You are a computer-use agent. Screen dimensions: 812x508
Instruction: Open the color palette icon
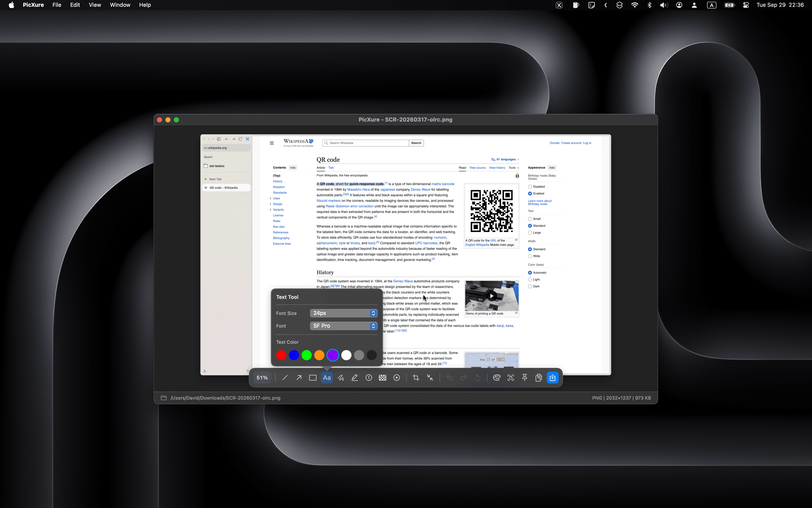click(x=497, y=378)
